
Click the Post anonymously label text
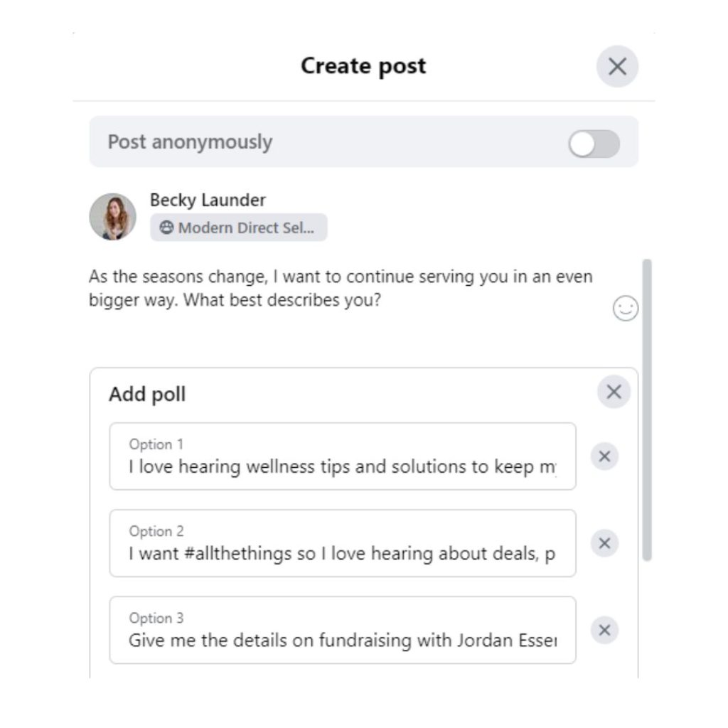(190, 141)
